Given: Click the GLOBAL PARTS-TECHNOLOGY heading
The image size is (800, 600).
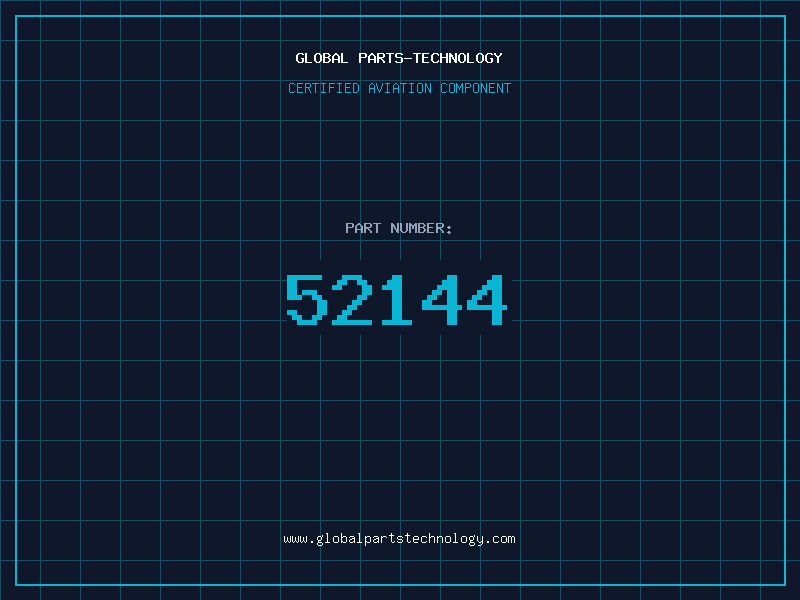Looking at the screenshot, I should click(399, 58).
